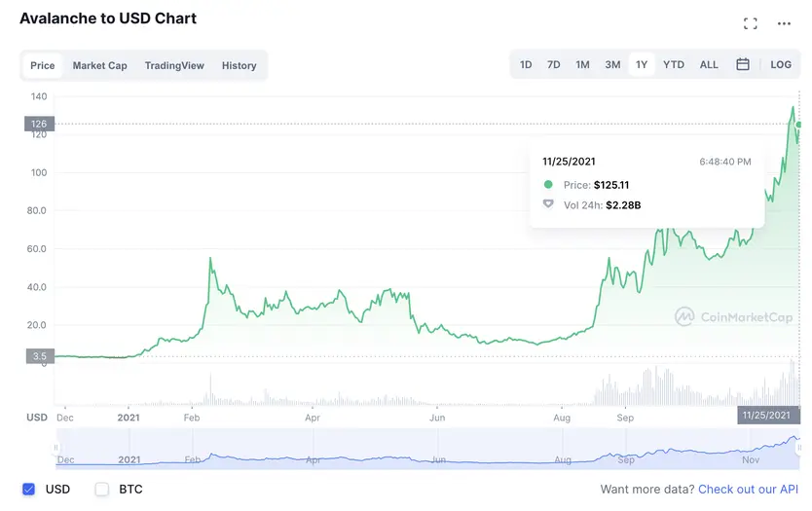
Task: Follow the Check out our API link
Action: [x=748, y=489]
